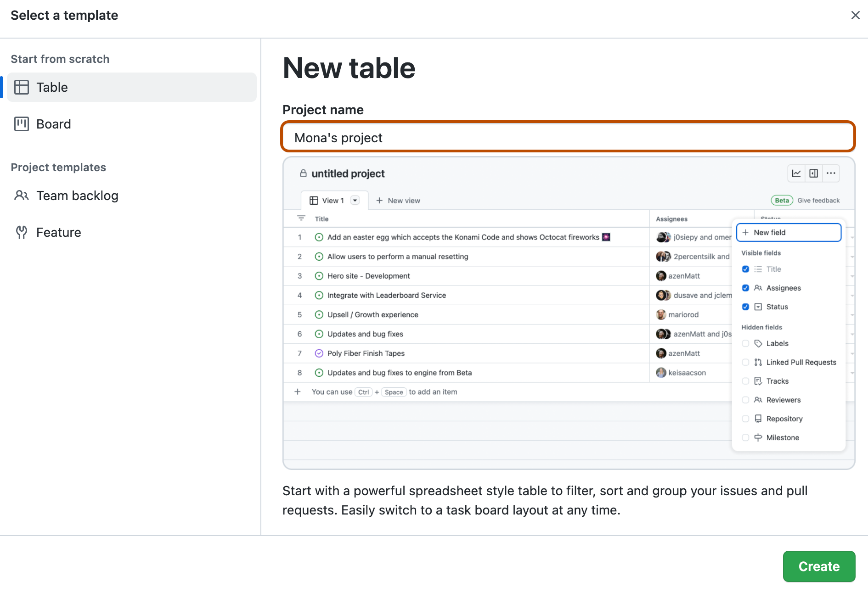
Task: Choose the Team backlog template
Action: click(x=132, y=196)
